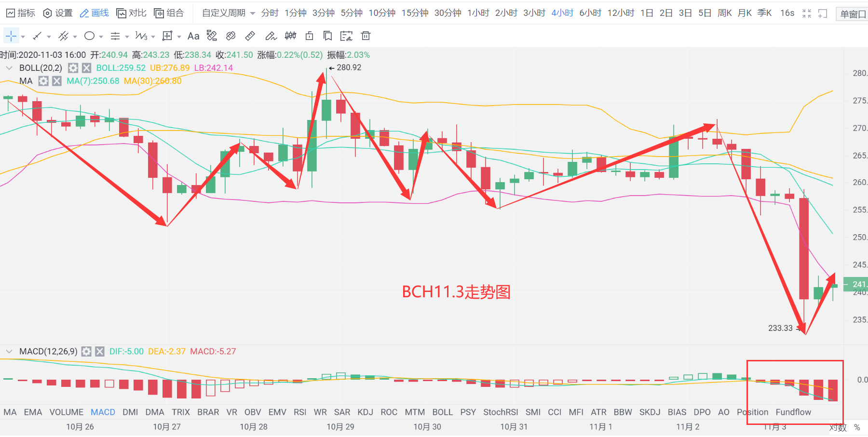Click the shrink fullscreen arrows icon
Screen dimensions: 868x437
807,13
